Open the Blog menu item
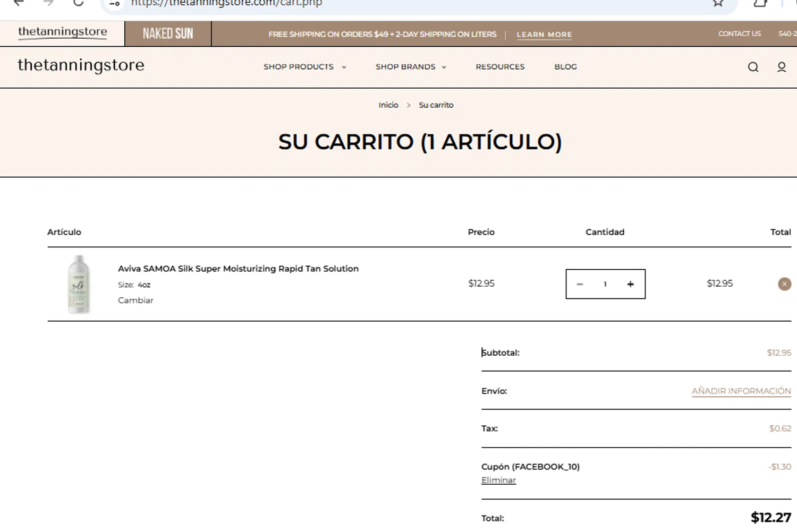Viewport: 797px width, 532px height. 565,67
